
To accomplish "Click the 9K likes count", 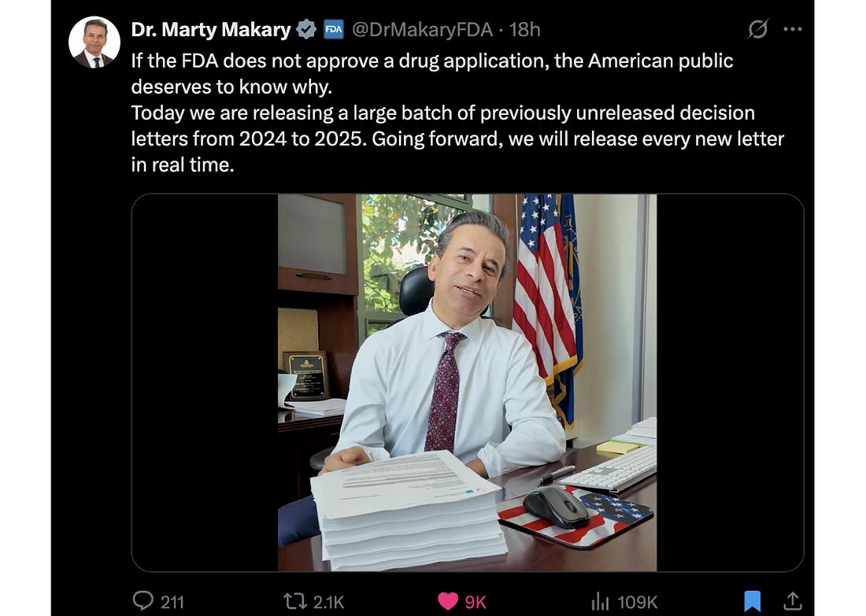I will (x=476, y=602).
